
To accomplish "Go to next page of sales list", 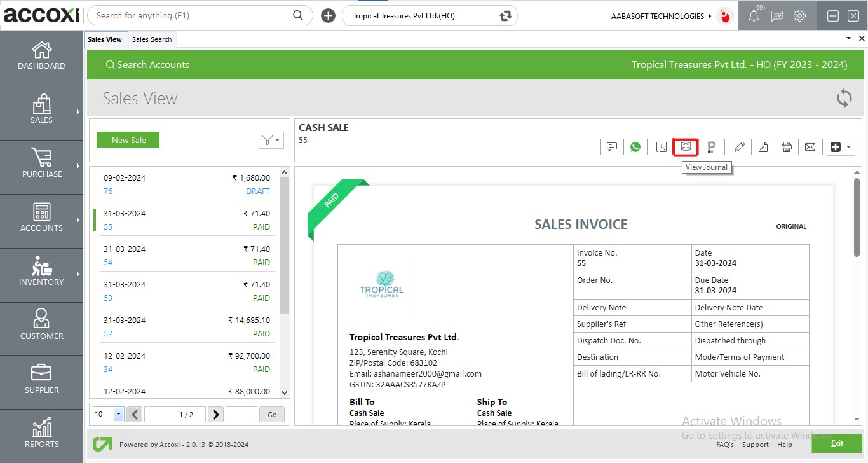I will [216, 415].
